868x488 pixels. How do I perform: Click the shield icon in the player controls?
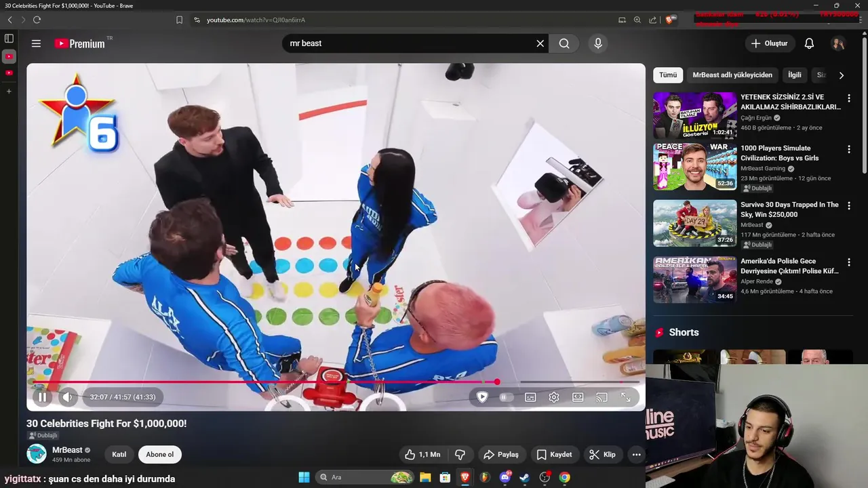482,397
